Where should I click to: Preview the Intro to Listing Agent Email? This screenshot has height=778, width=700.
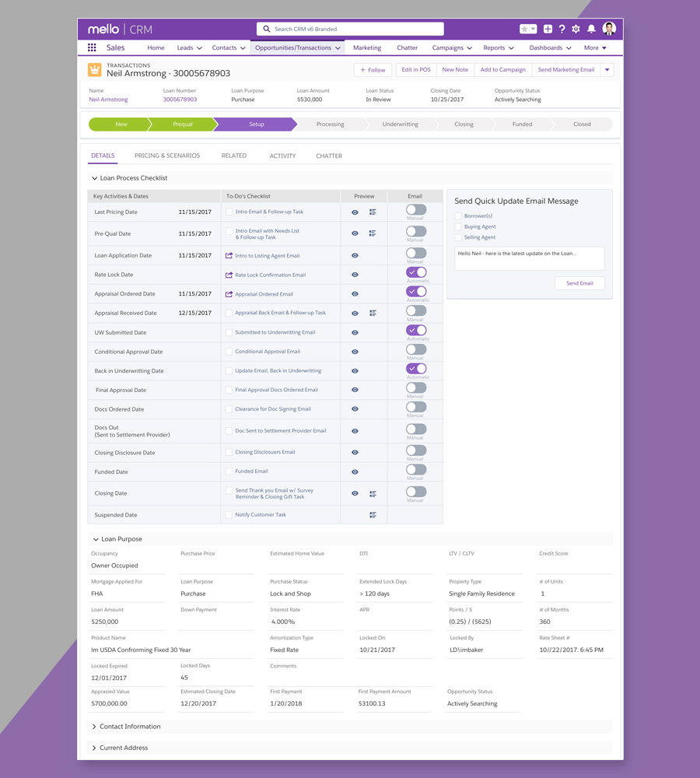355,255
